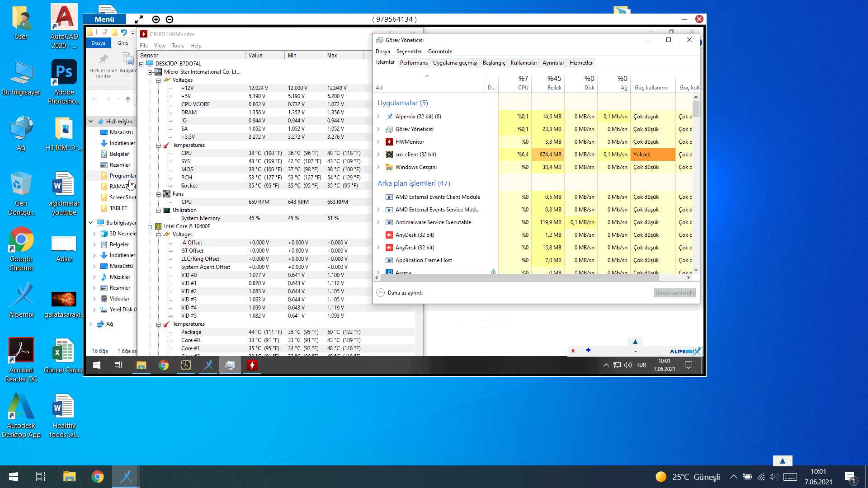Collapse the motherboard Fans tree node
The height and width of the screenshot is (488, 868).
click(158, 194)
